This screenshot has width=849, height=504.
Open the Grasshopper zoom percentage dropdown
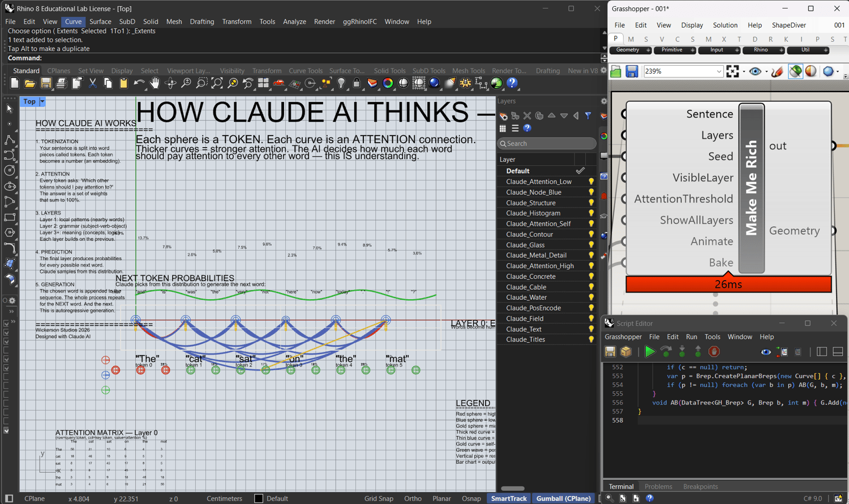719,72
